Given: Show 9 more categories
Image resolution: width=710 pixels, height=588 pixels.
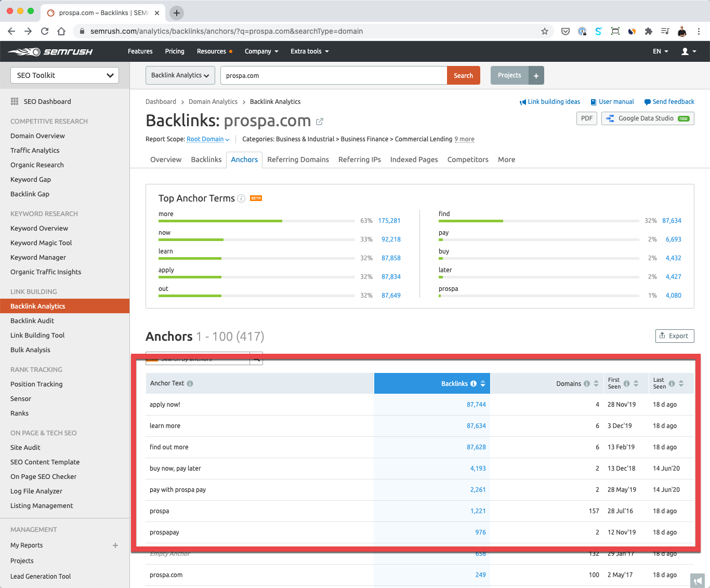Looking at the screenshot, I should [x=464, y=139].
